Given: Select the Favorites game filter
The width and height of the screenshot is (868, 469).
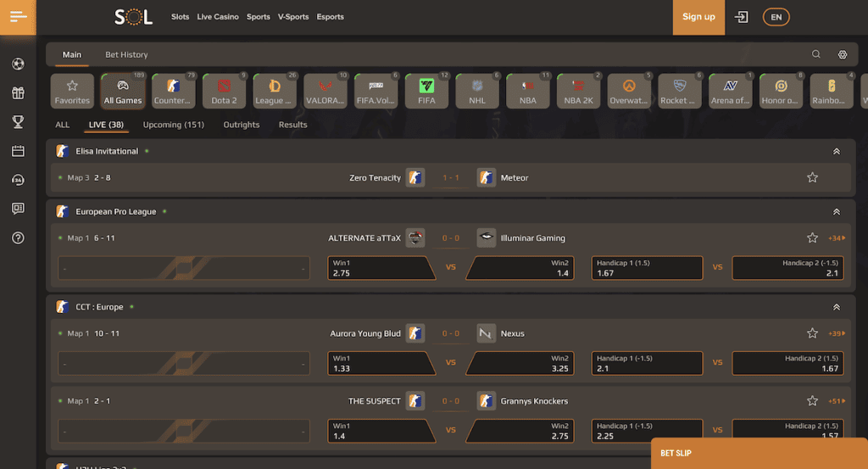Looking at the screenshot, I should coord(72,91).
